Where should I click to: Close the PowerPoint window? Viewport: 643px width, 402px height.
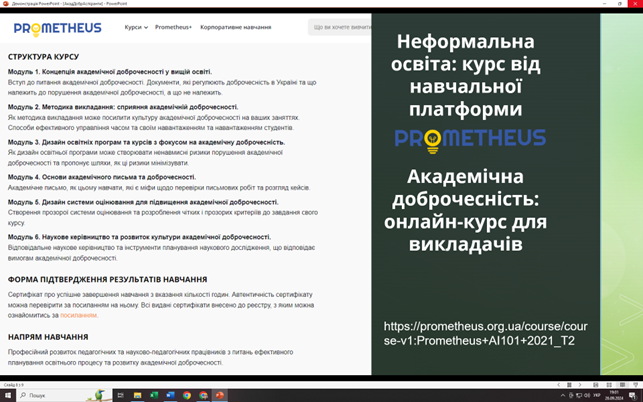coord(635,3)
